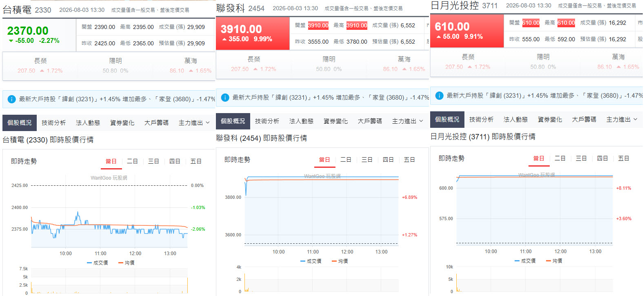Open 技術分析 tab in 台積電 panel
Screen dimensions: 644x296
click(x=54, y=123)
